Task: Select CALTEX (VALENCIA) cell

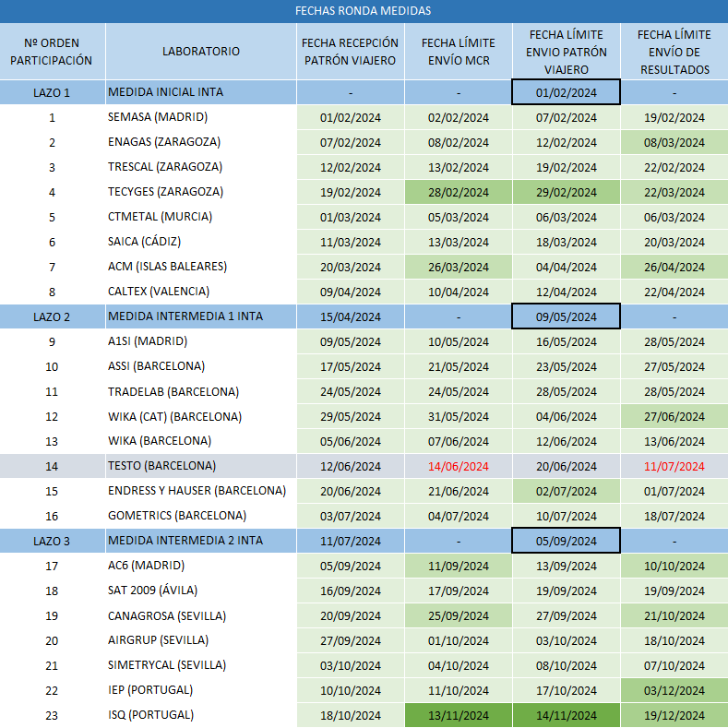Action: coord(201,292)
